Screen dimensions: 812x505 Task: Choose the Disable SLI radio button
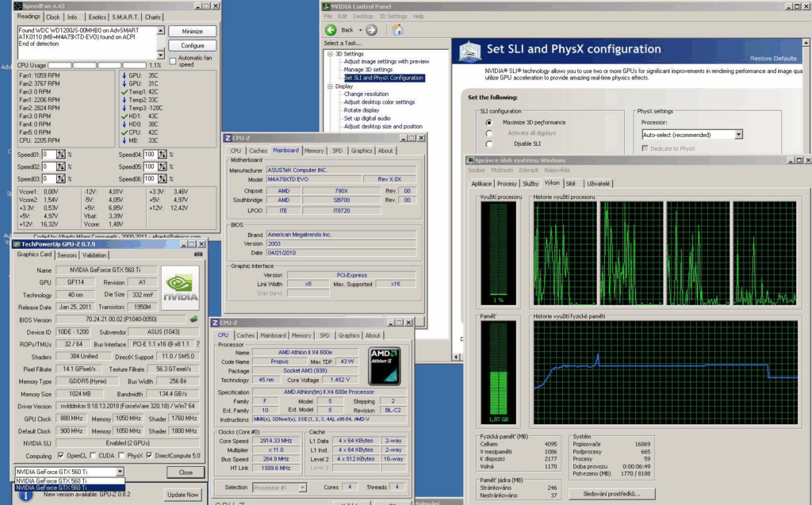point(488,143)
